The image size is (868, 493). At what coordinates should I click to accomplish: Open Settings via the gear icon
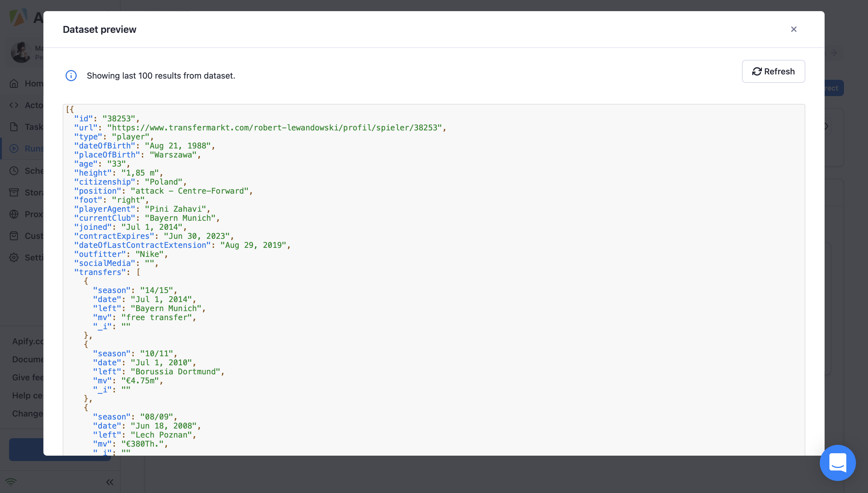14,258
